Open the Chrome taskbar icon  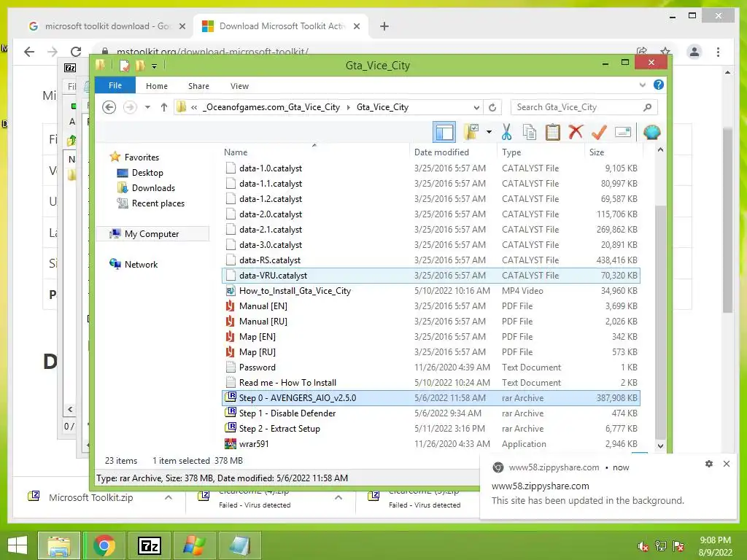(104, 545)
